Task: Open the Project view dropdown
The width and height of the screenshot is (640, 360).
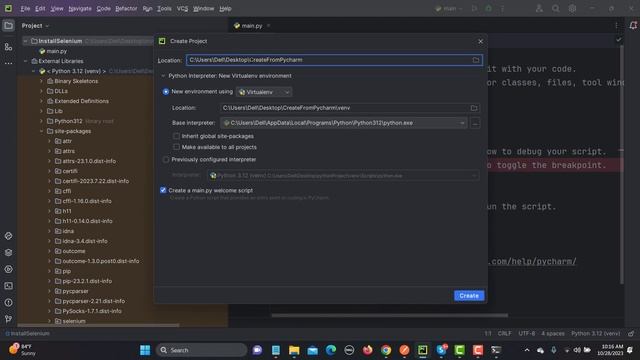Action: (x=35, y=26)
